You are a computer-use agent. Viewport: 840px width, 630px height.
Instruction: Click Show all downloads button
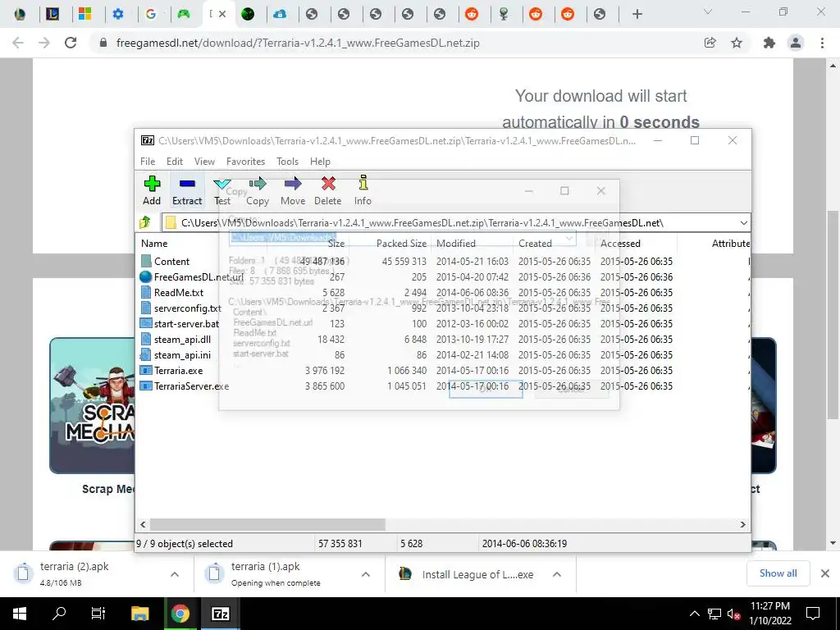(x=778, y=573)
